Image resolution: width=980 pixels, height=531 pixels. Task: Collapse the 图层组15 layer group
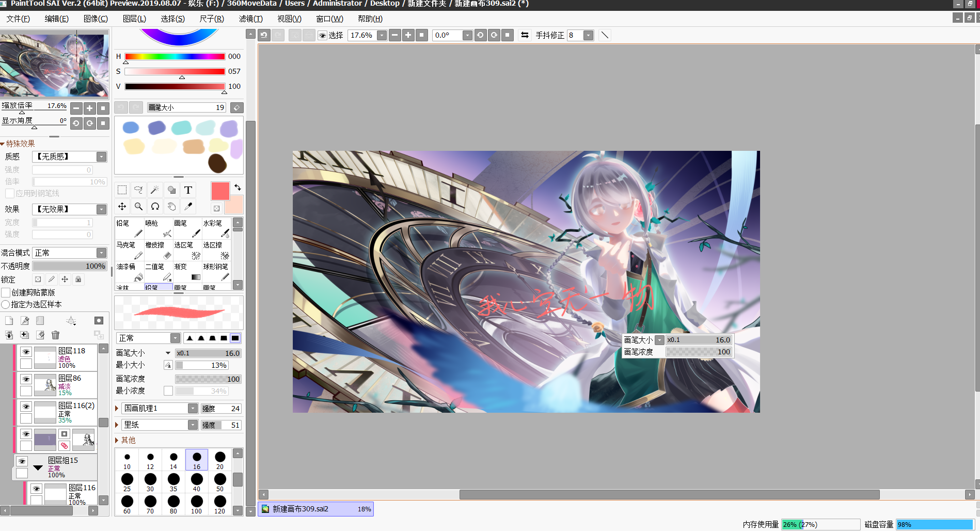38,467
